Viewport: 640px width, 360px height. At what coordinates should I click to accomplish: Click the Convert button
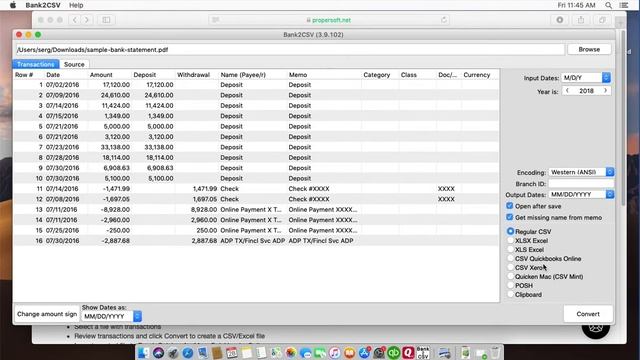point(588,314)
